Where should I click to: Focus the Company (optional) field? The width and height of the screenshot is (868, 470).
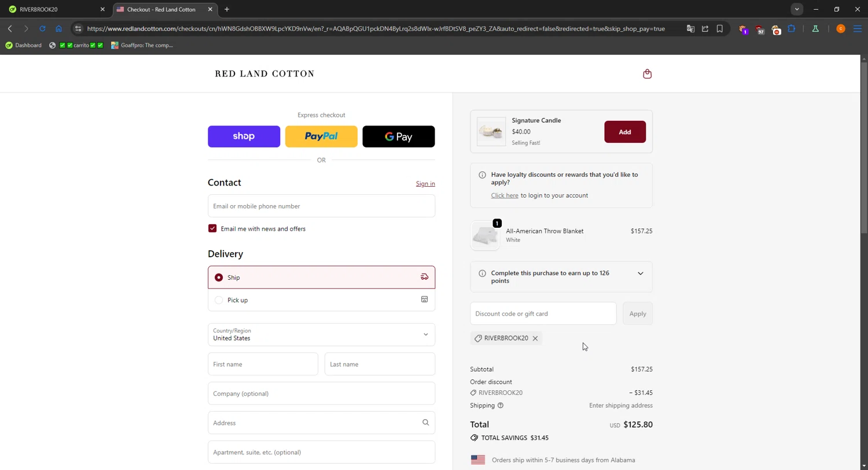(321, 394)
